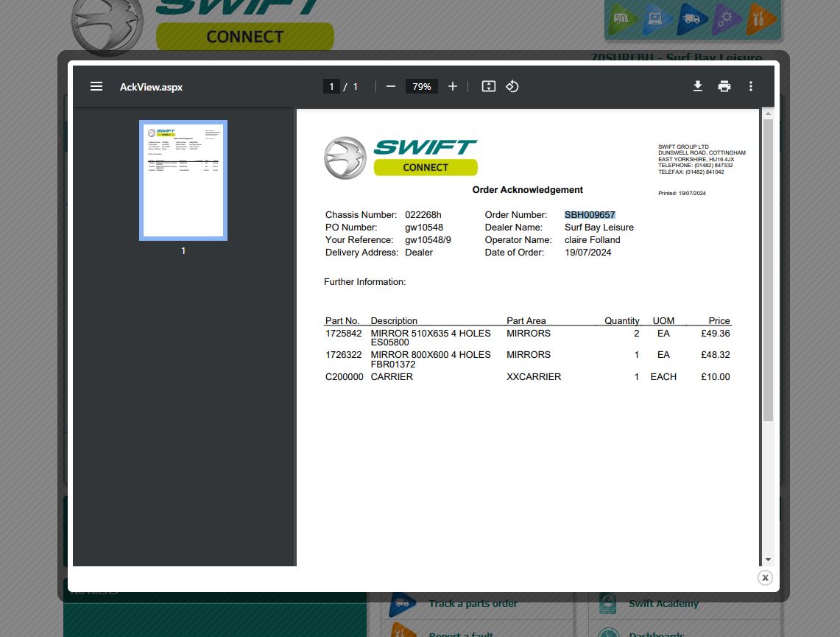Screen dimensions: 840x637
Task: Click the orange tools triangle icon
Action: pyautogui.click(x=760, y=20)
